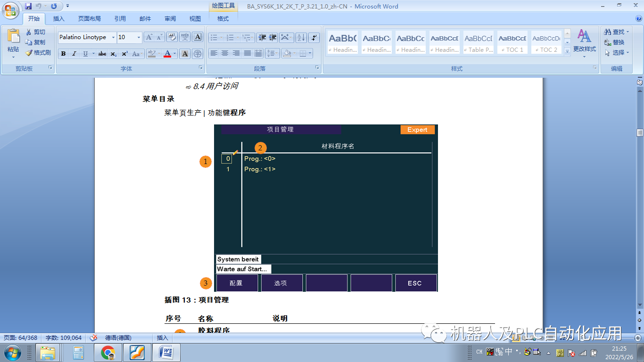Image resolution: width=644 pixels, height=362 pixels.
Task: Open Chrome from the taskbar
Action: pyautogui.click(x=108, y=352)
